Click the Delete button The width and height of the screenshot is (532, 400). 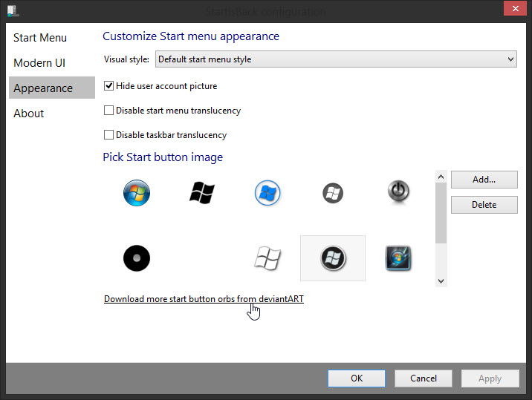click(484, 205)
